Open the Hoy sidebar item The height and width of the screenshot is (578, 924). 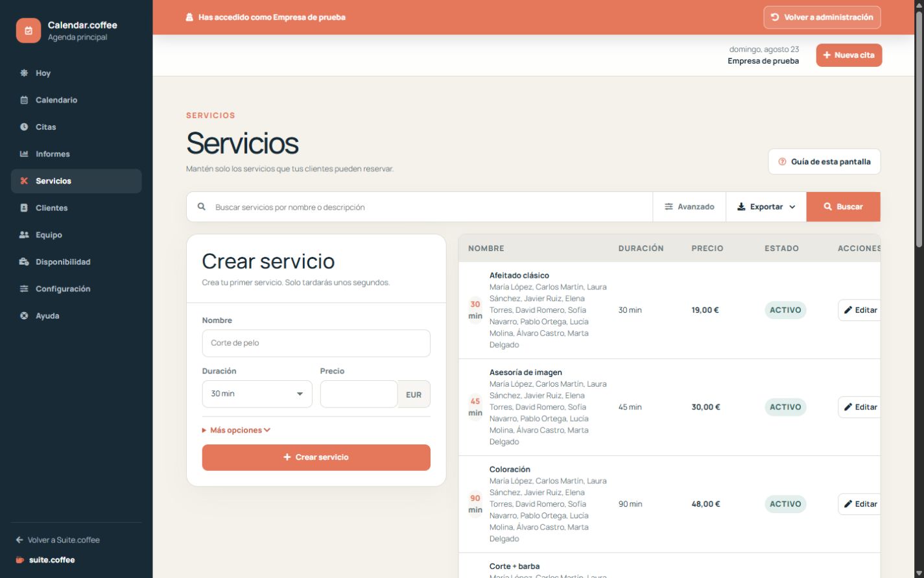(x=77, y=73)
